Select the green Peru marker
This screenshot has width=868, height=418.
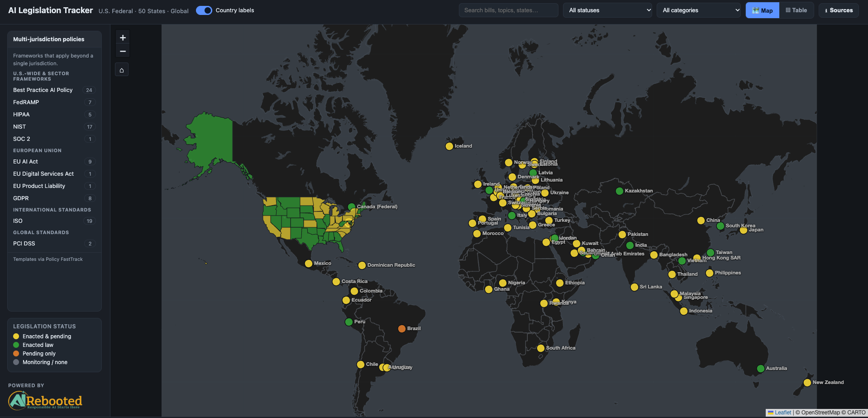click(349, 322)
